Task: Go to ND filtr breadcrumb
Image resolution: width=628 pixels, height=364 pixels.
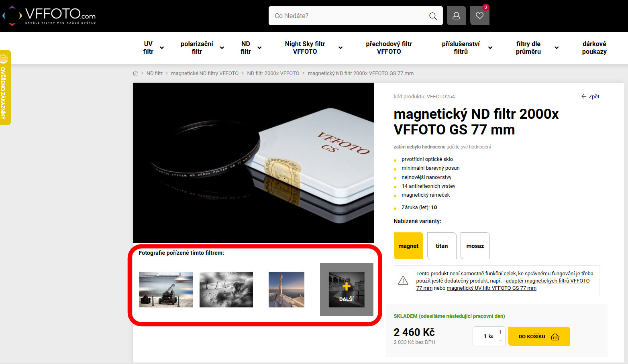Action: click(x=154, y=73)
